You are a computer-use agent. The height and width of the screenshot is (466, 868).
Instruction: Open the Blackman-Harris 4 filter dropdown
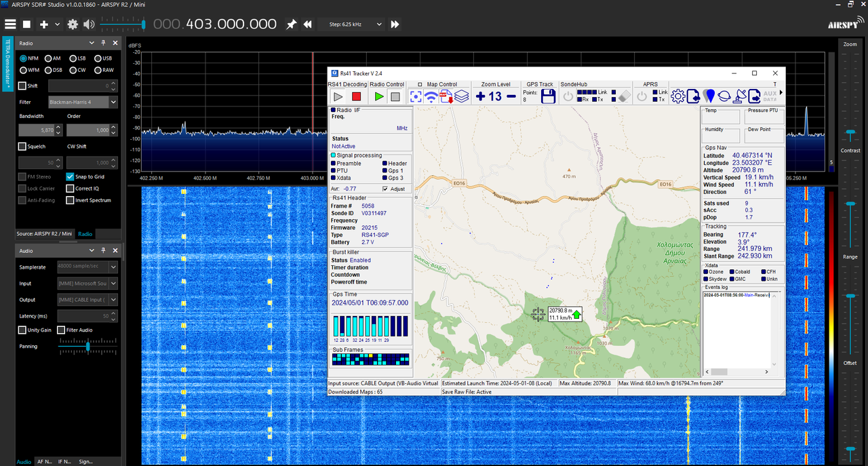coord(83,102)
